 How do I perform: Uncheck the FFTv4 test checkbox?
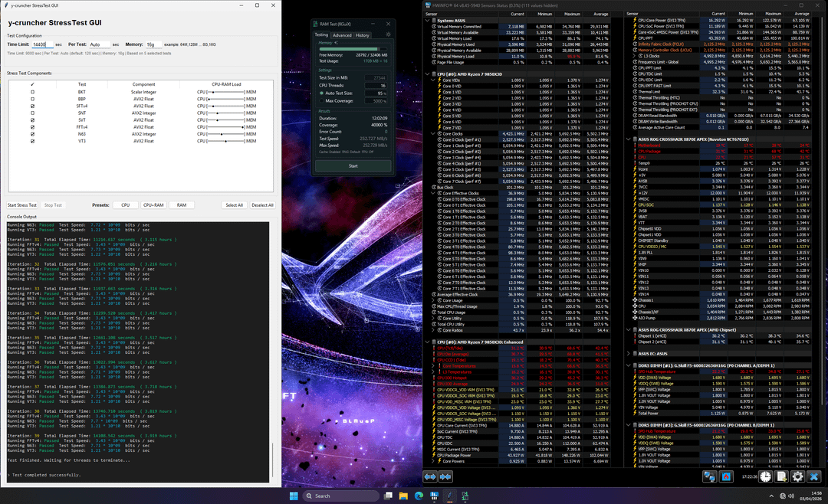[32, 126]
